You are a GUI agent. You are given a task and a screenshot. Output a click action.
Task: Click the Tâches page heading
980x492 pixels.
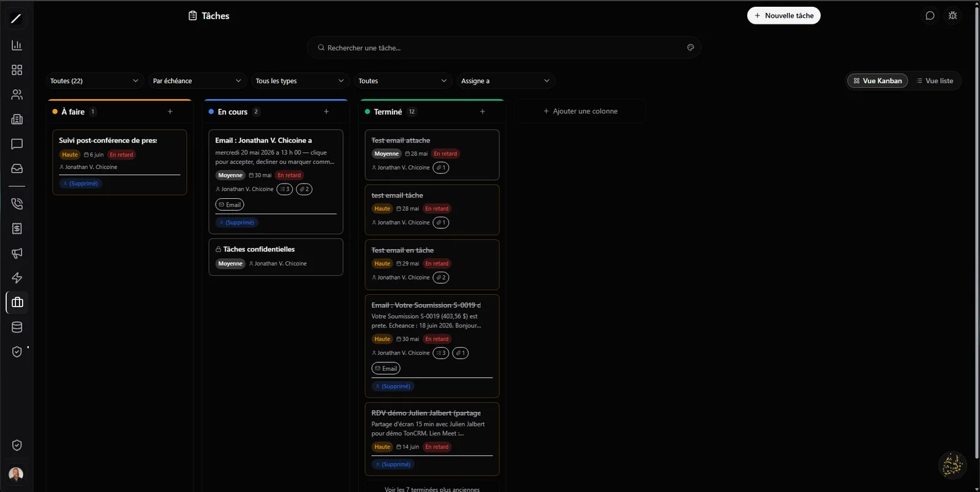pyautogui.click(x=216, y=16)
